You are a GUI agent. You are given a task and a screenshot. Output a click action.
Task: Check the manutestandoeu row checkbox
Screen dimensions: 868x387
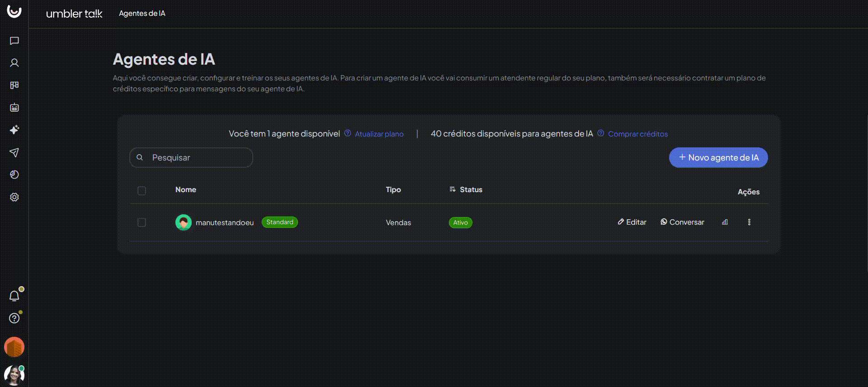pyautogui.click(x=142, y=222)
